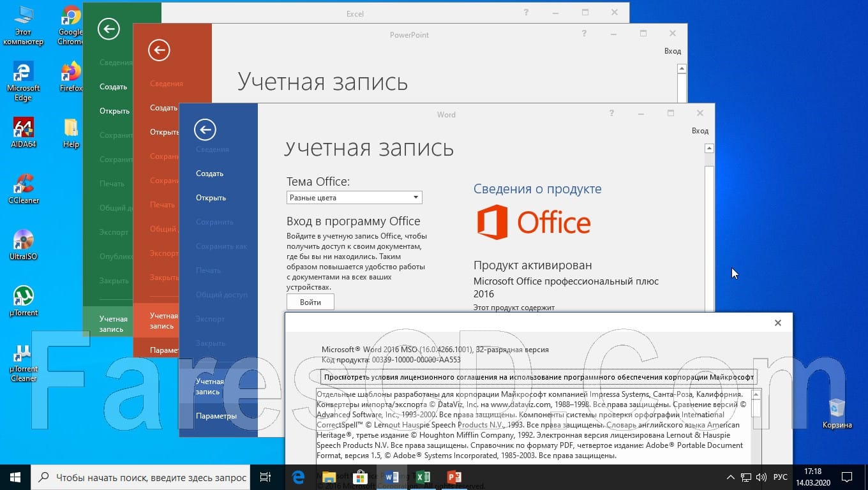This screenshot has width=868, height=490.
Task: Open File Explorer from the taskbar
Action: click(x=329, y=477)
